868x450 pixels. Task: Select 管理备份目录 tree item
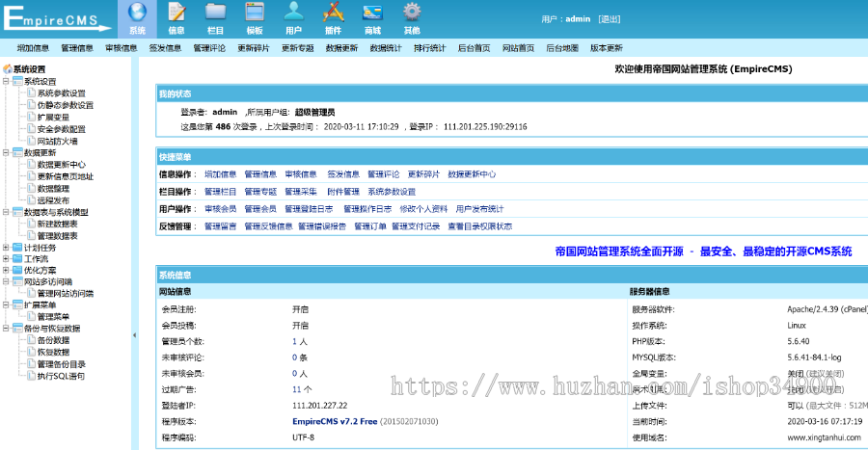click(x=62, y=364)
